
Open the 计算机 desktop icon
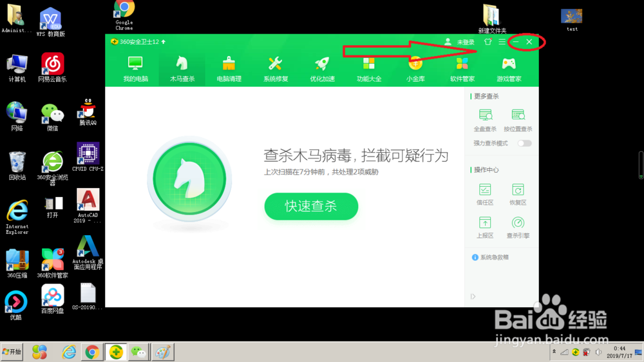click(17, 68)
